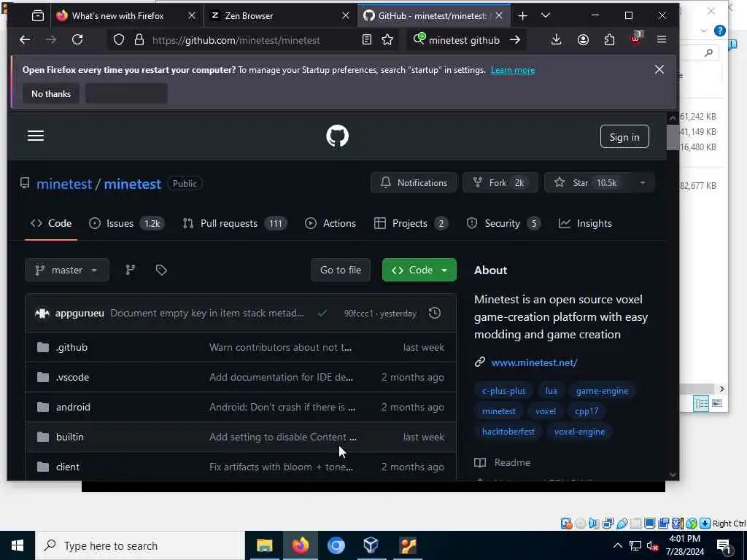Viewport: 747px width, 560px height.
Task: Open taskbar circular blue browser icon
Action: coord(336,545)
